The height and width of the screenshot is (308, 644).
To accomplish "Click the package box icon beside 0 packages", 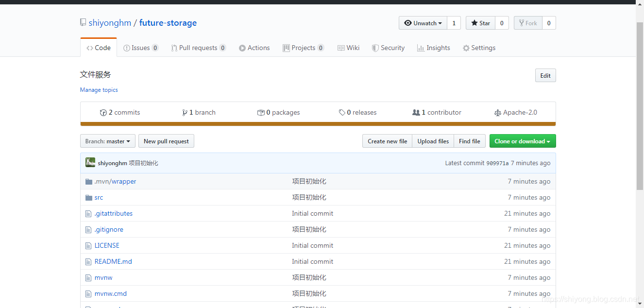I will pos(261,112).
